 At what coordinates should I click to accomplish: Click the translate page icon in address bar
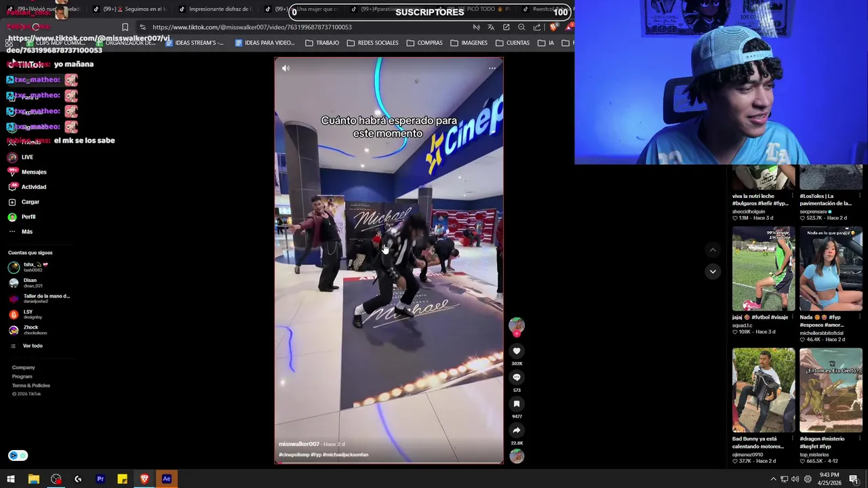point(491,27)
